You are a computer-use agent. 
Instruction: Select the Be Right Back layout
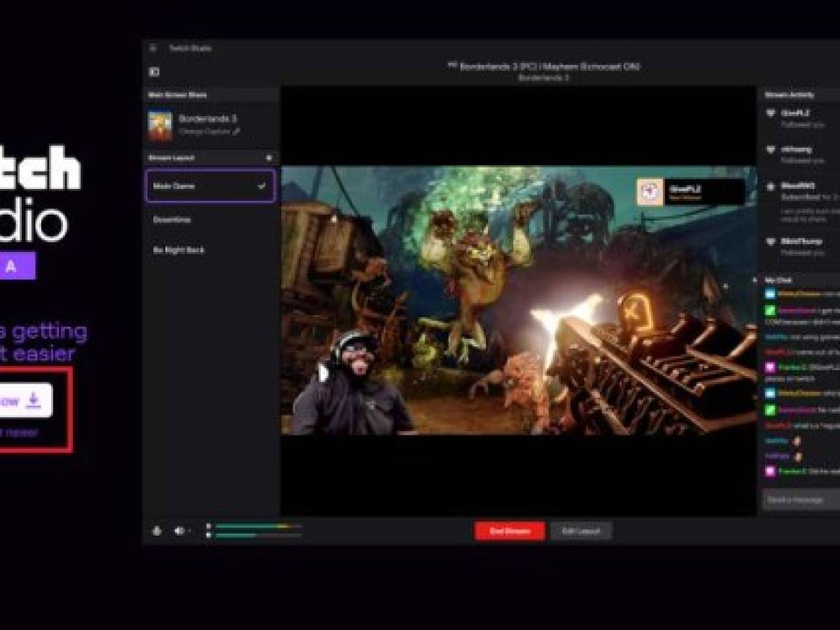tap(211, 250)
